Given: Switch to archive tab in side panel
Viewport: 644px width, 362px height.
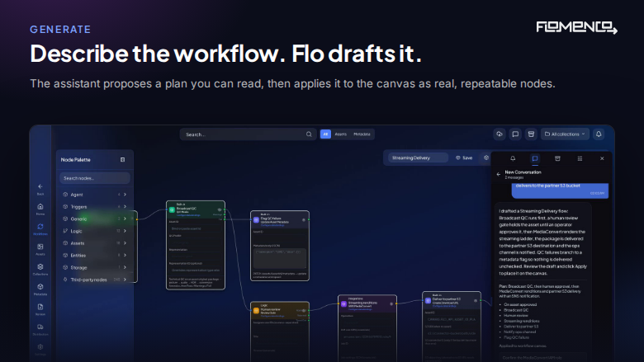Looking at the screenshot, I should tap(557, 158).
